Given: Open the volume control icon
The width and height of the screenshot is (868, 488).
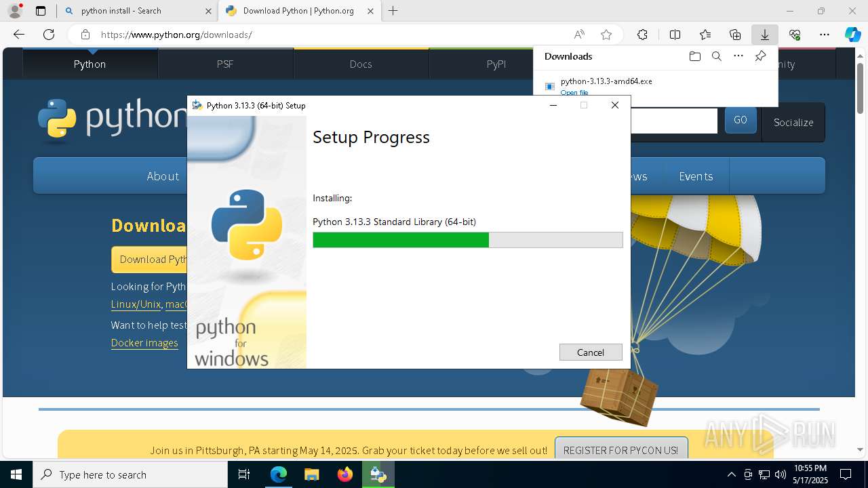Looking at the screenshot, I should click(781, 474).
